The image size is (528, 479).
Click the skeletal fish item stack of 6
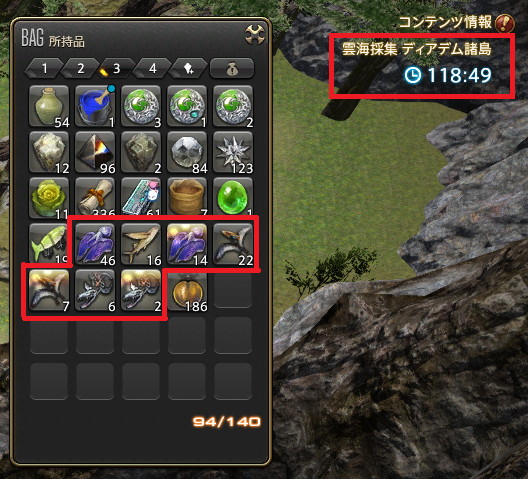(95, 290)
